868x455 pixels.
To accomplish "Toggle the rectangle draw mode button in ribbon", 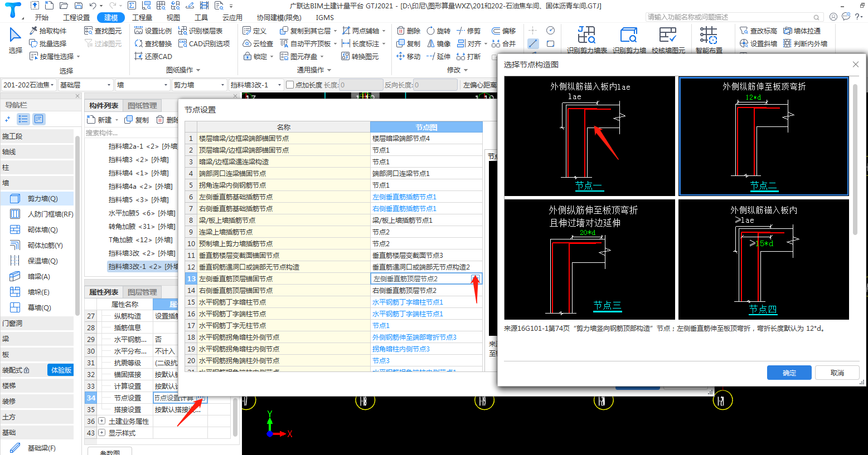I will coord(551,43).
